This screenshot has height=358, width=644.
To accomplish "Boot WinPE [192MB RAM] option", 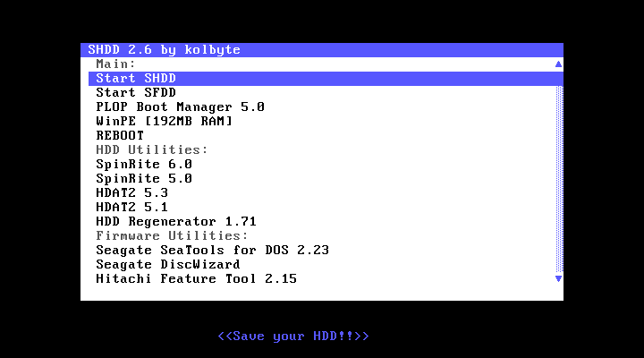I will [164, 122].
